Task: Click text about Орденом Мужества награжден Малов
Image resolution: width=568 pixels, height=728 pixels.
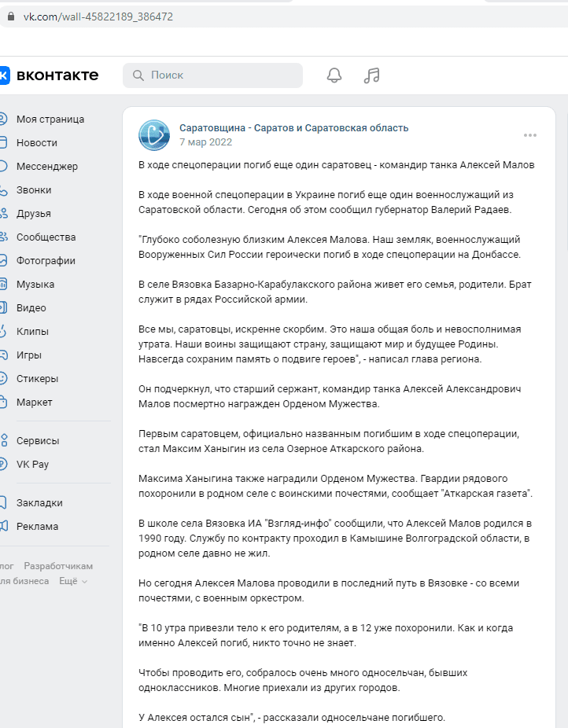Action: pos(330,396)
